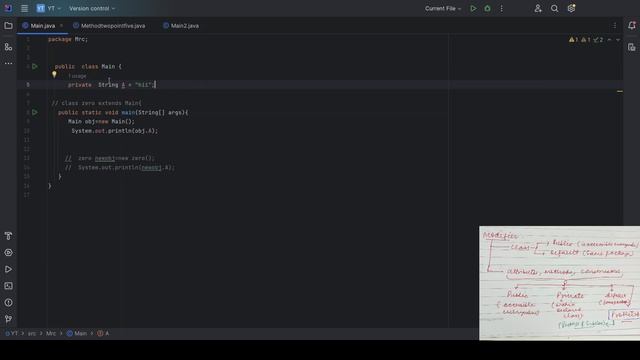
Task: Open the main hamburger menu
Action: click(x=24, y=8)
